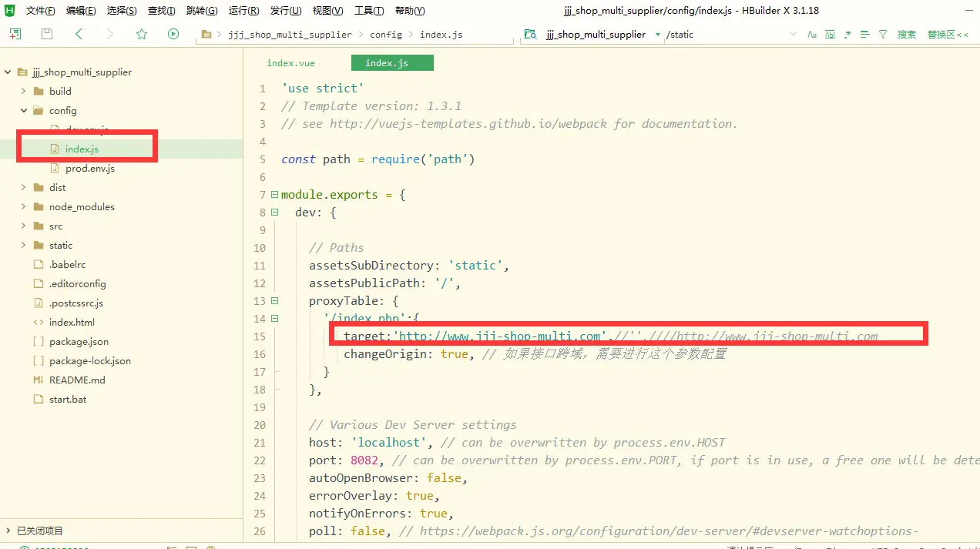
Task: Toggle case-sensitive search (Aa) option
Action: [812, 35]
